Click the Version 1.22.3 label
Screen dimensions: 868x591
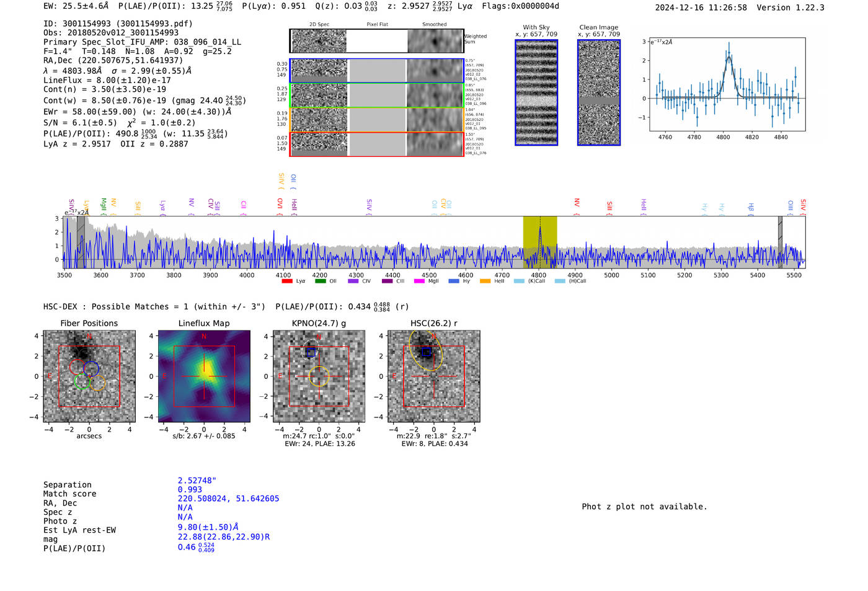click(x=791, y=7)
